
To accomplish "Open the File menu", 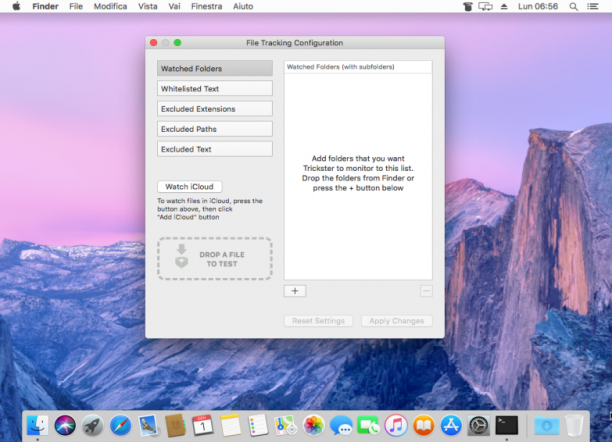I will (x=76, y=6).
